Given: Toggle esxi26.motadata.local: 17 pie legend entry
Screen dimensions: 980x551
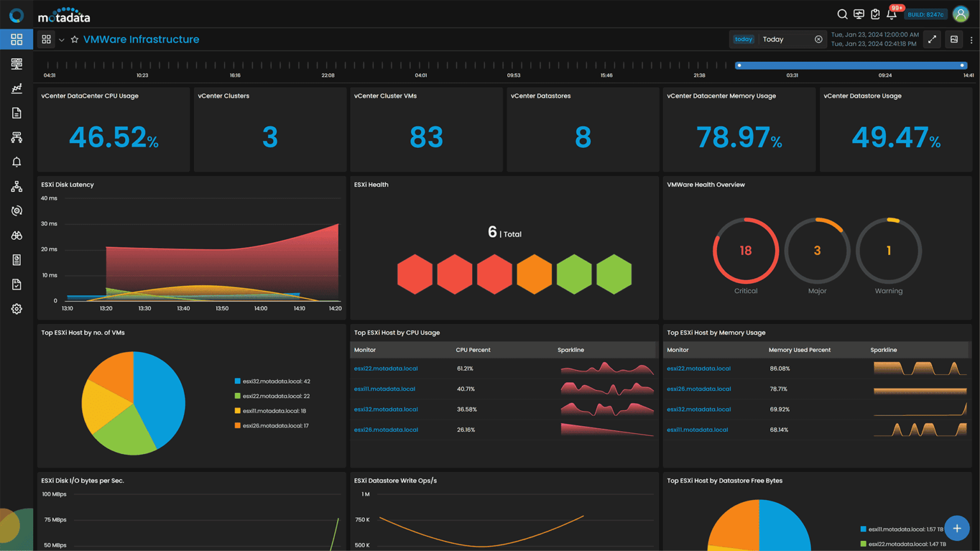Looking at the screenshot, I should click(272, 425).
